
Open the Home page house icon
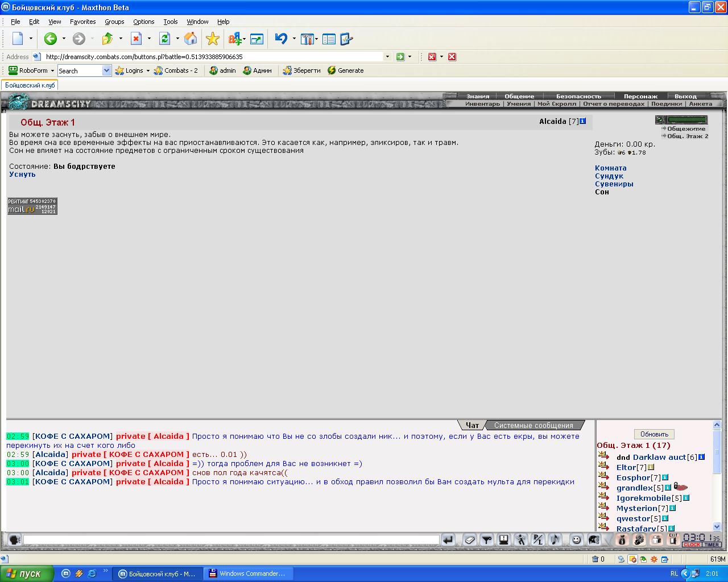pyautogui.click(x=191, y=39)
